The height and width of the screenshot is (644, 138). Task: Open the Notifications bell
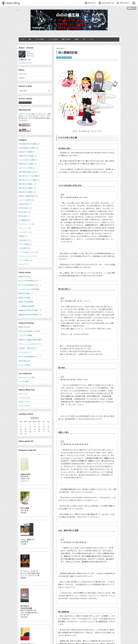[x=123, y=3]
